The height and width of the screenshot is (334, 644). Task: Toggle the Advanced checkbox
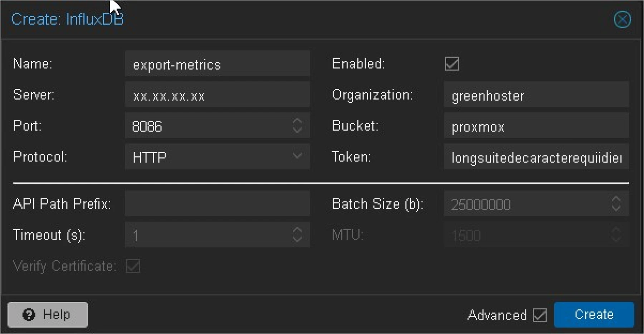[x=540, y=315]
